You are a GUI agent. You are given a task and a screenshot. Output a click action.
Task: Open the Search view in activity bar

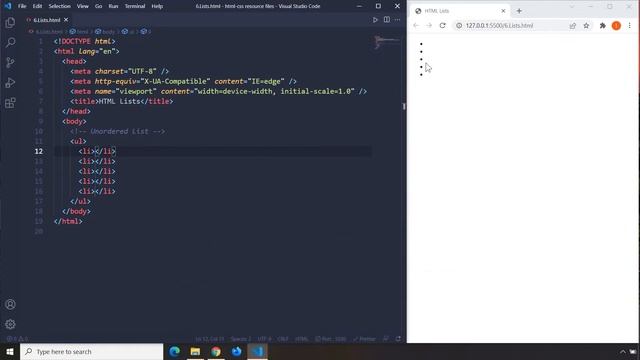pyautogui.click(x=10, y=42)
